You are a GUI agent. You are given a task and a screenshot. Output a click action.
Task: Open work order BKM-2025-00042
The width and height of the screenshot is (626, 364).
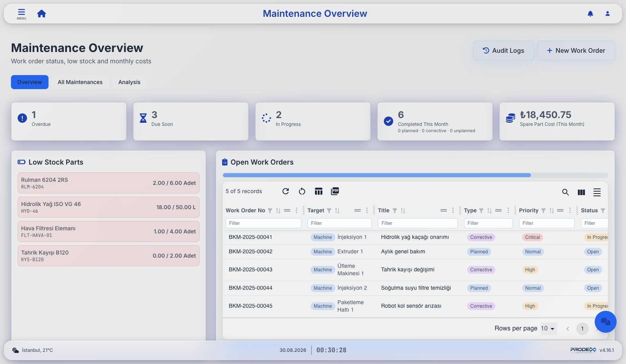[x=250, y=252]
